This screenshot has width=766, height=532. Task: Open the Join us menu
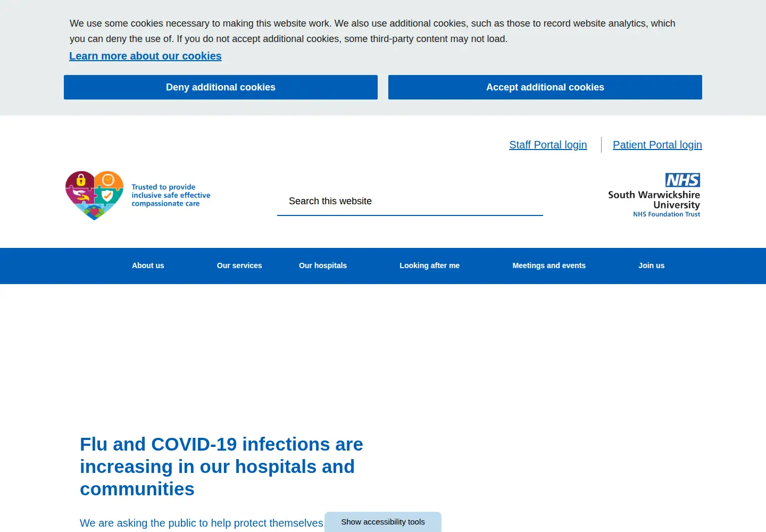click(652, 265)
